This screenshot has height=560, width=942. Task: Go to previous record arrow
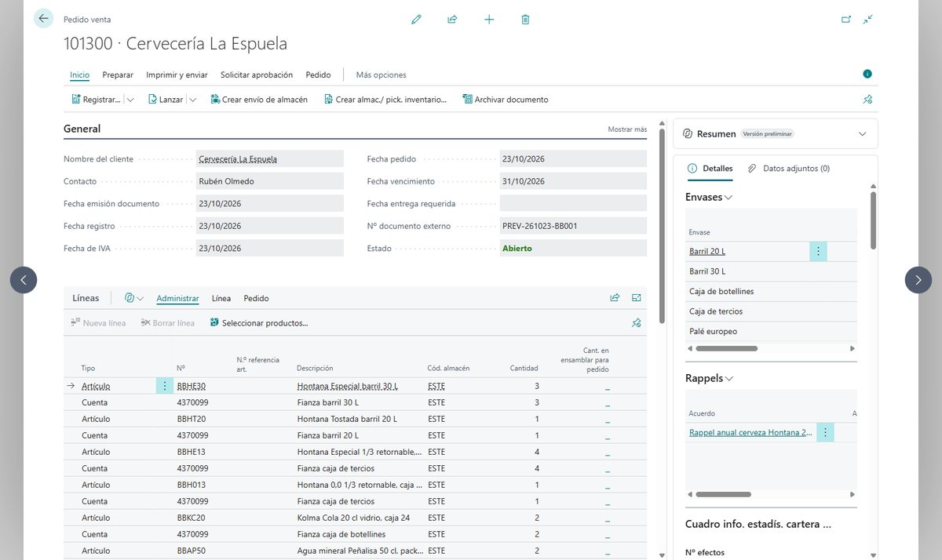pyautogui.click(x=24, y=280)
